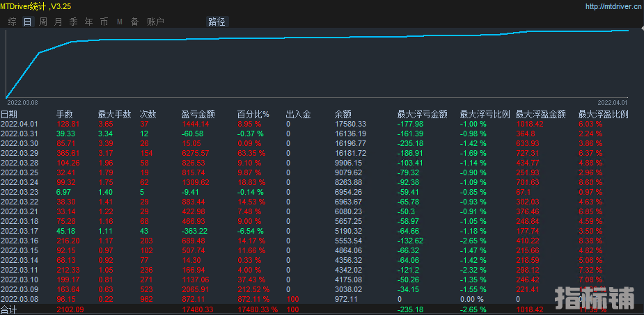Open the 备 tab
This screenshot has width=644, height=315.
(x=134, y=22)
